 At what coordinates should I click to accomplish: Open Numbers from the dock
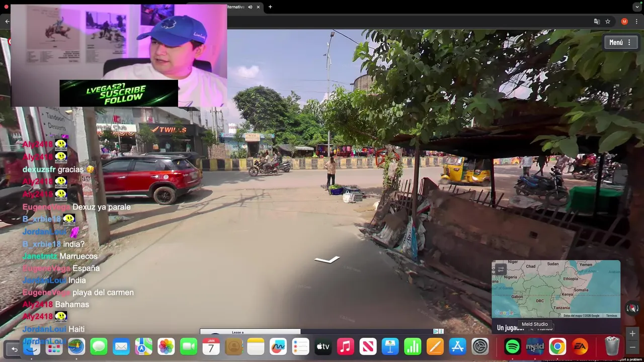[413, 347]
